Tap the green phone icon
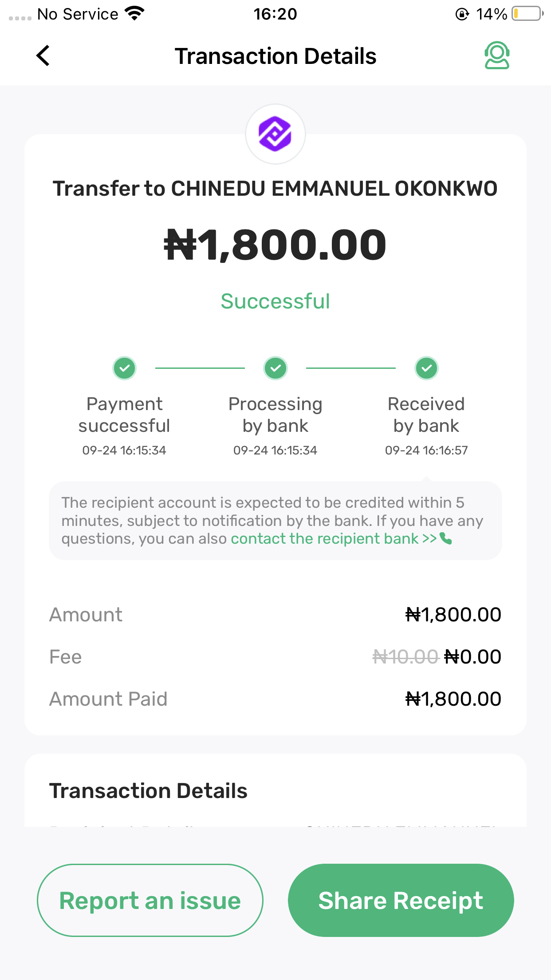This screenshot has height=980, width=551. point(446,539)
